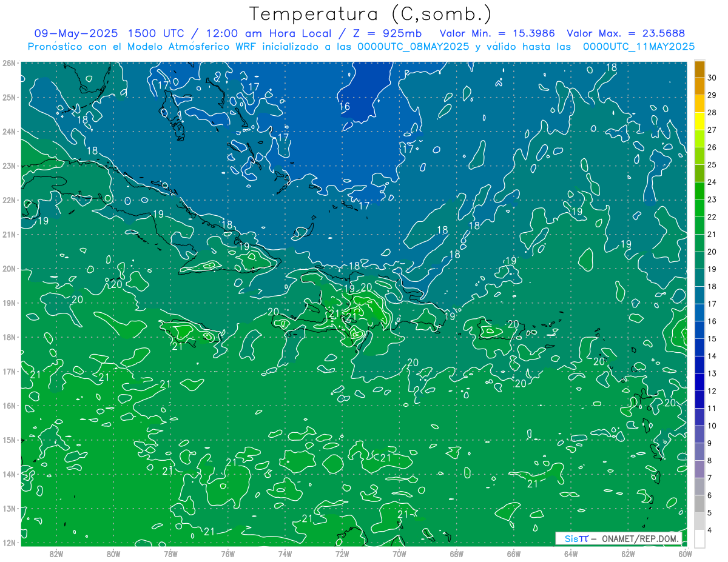This screenshot has height=562, width=728.
Task: Click the init time '0000UTC_08MAY2025'
Action: [x=413, y=47]
